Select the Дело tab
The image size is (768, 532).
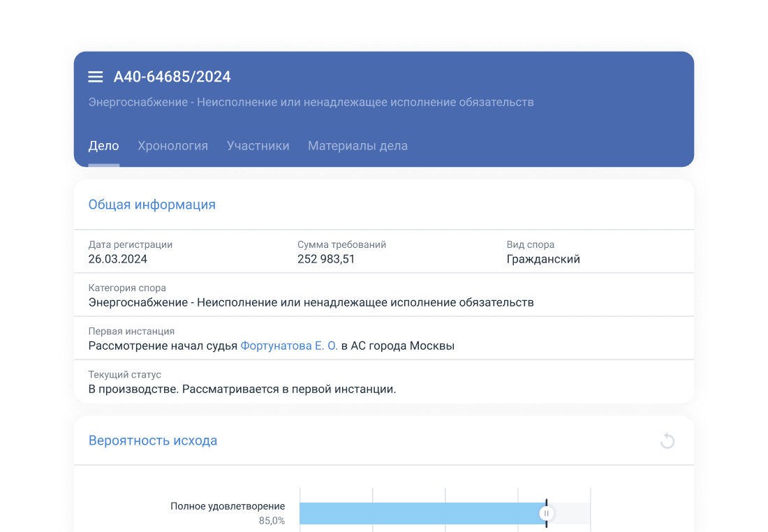[x=103, y=146]
